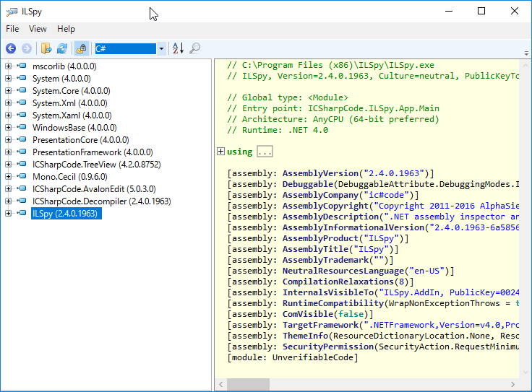Screen dimensions: 532x392
Task: Click the PresentationFramework assembly icon
Action: click(x=22, y=152)
